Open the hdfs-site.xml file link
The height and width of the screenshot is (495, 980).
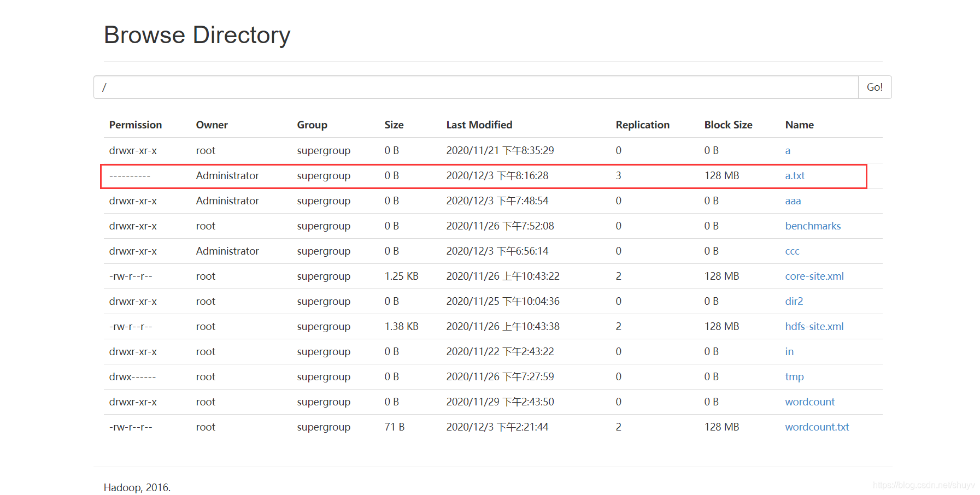[x=814, y=327]
